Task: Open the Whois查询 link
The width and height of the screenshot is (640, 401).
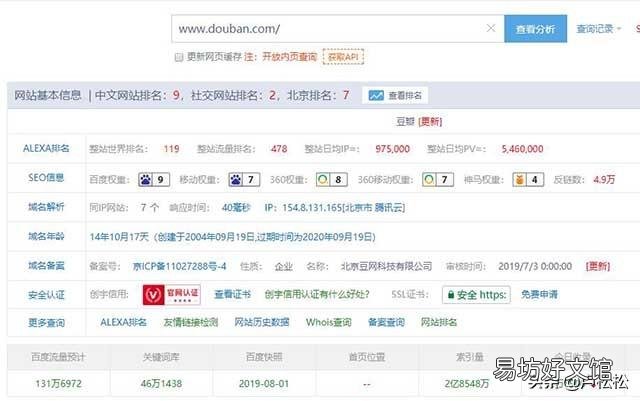Action: click(329, 322)
